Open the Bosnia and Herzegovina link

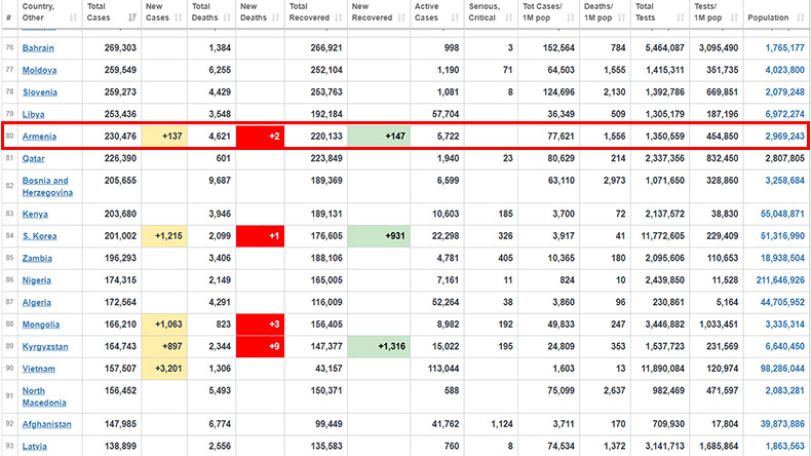[48, 187]
